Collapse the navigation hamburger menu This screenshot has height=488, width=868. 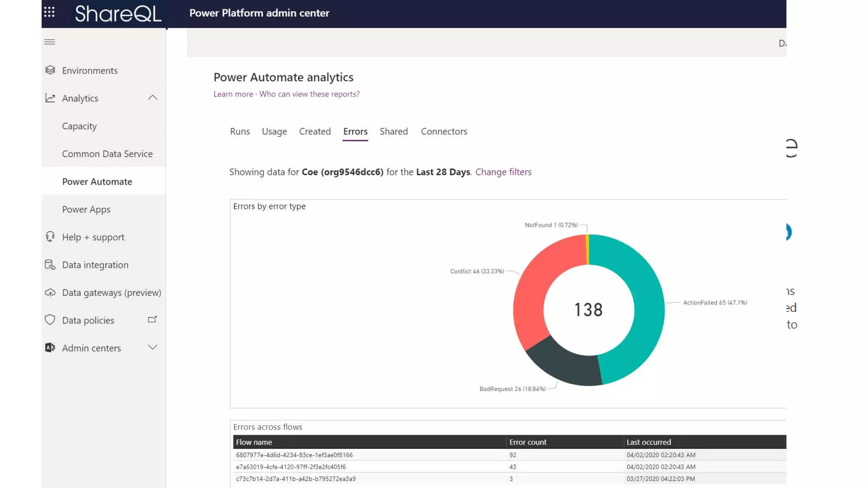pos(50,42)
